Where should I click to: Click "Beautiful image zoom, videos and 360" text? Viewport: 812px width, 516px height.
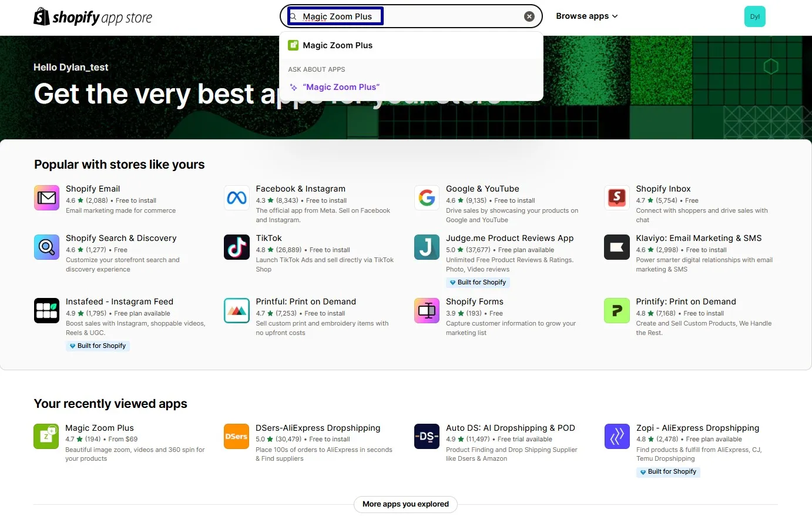[x=135, y=454]
